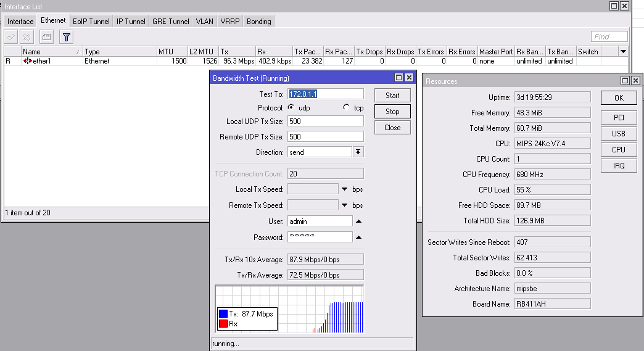Image resolution: width=644 pixels, height=351 pixels.
Task: Maximize the Resources window
Action: [x=625, y=81]
